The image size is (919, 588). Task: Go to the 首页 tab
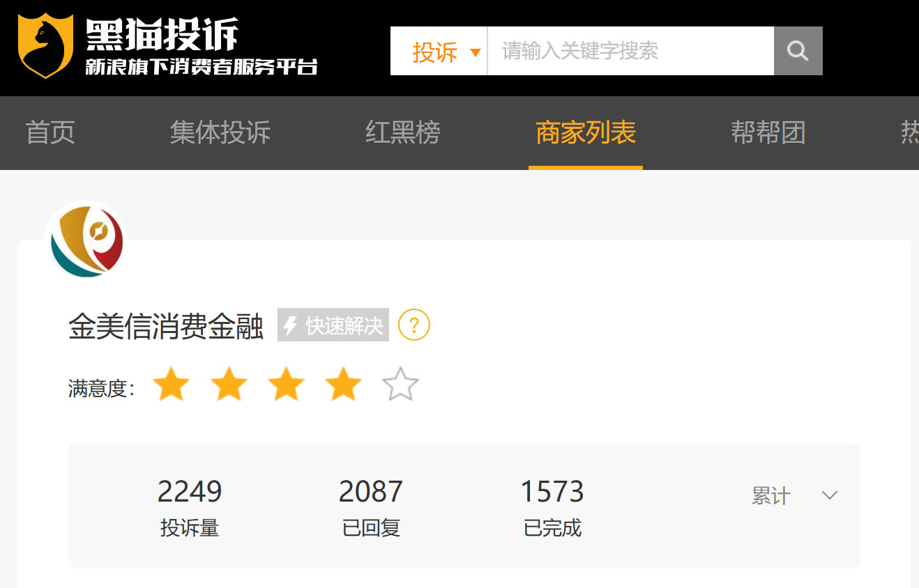pos(50,132)
